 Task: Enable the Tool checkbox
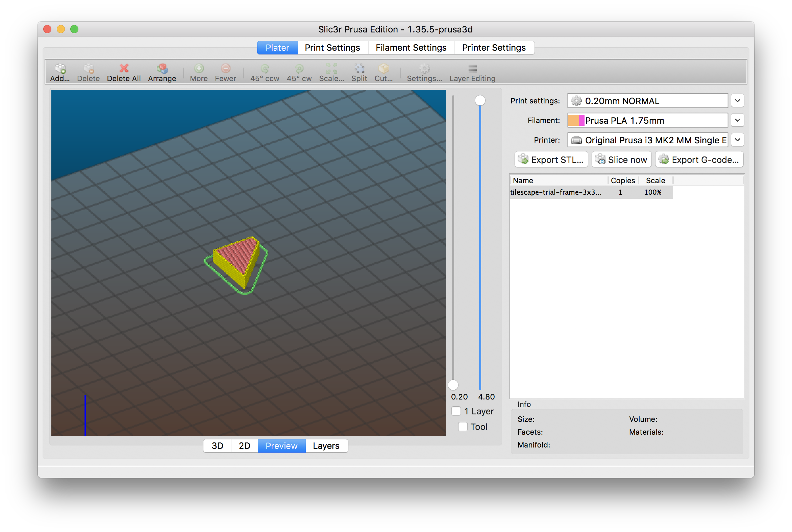click(x=463, y=427)
